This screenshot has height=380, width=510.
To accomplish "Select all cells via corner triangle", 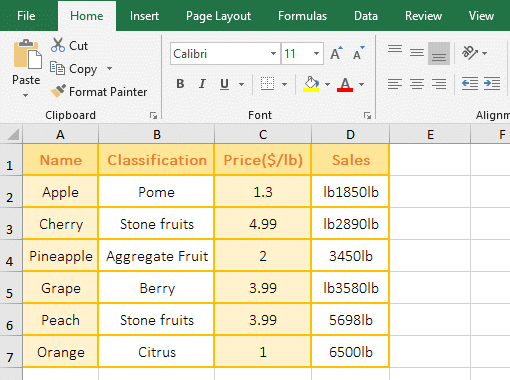I will tap(13, 135).
